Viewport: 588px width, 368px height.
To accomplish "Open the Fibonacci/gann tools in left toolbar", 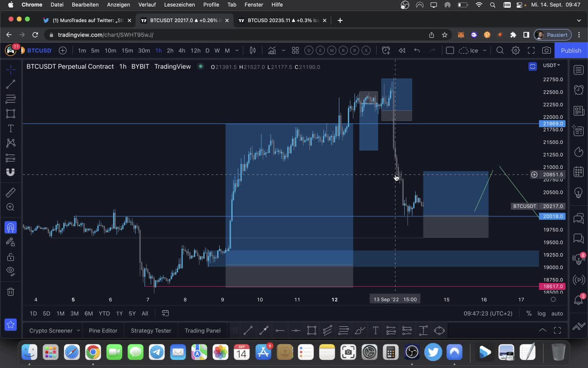I will tap(11, 99).
